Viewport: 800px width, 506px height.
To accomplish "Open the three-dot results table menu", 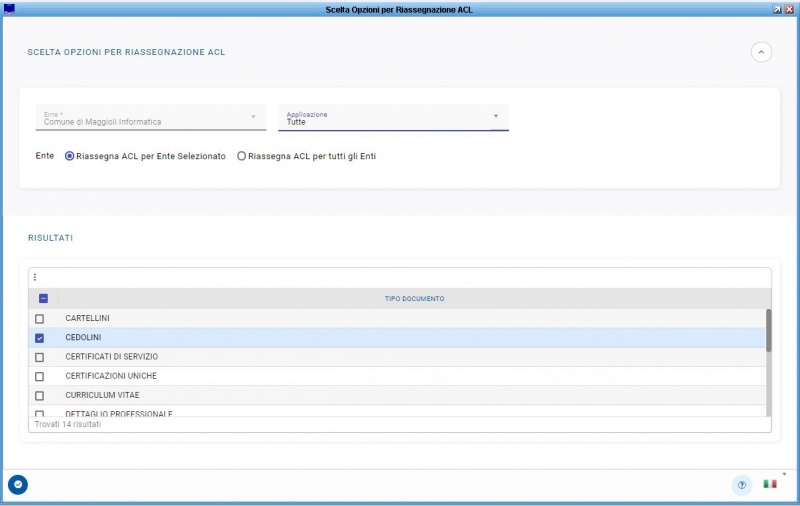I will pyautogui.click(x=35, y=277).
